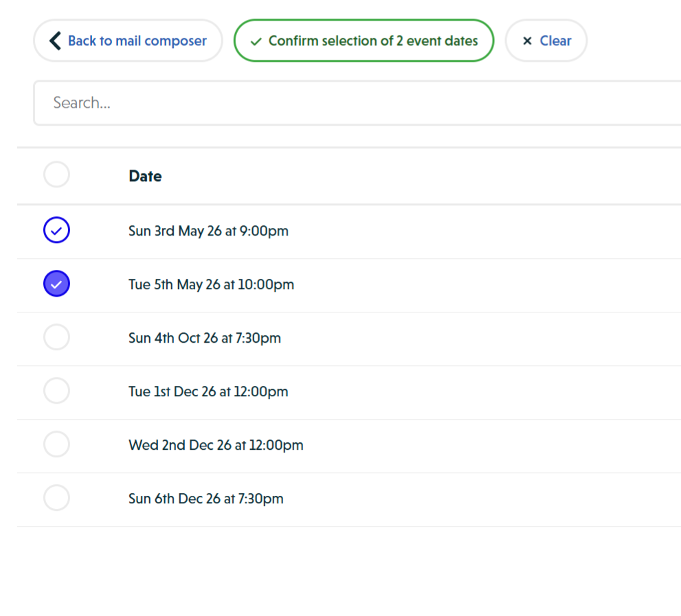Click the "Date" column header
681x616 pixels.
coord(145,176)
